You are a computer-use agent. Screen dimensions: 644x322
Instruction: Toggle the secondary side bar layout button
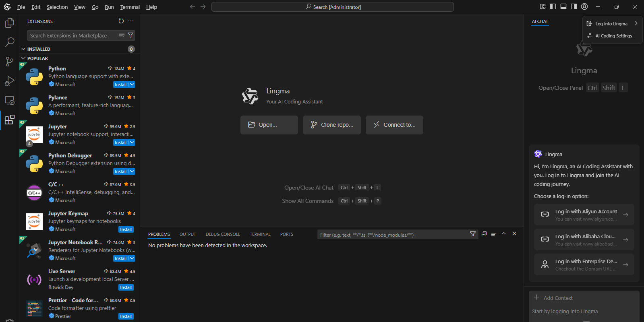(x=574, y=6)
